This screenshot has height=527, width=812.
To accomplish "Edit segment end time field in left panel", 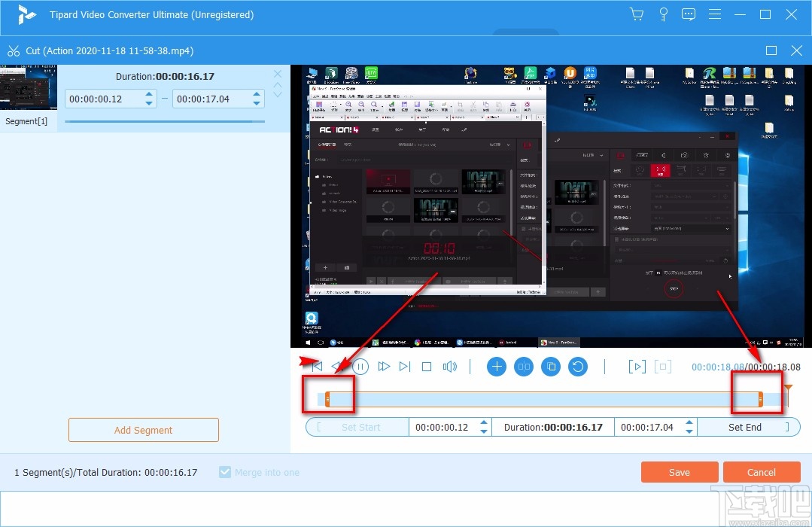I will point(211,99).
